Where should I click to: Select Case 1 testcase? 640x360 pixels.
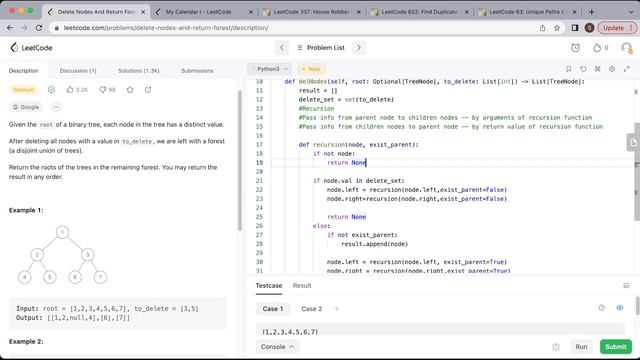coord(273,309)
